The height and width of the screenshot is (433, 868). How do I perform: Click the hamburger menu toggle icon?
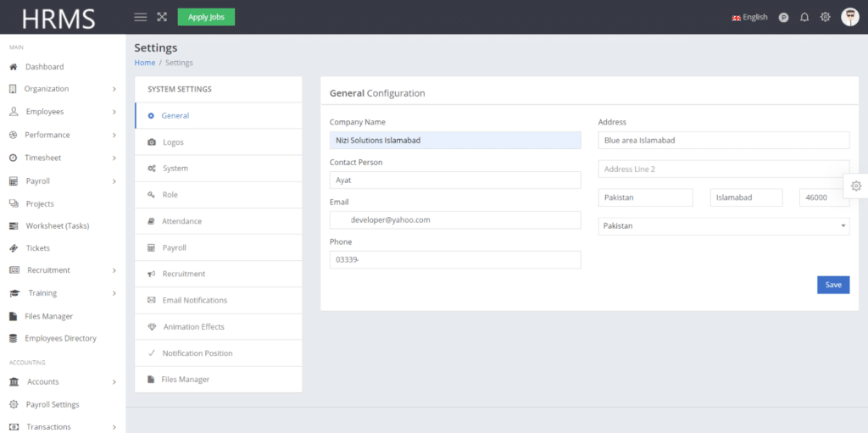141,17
